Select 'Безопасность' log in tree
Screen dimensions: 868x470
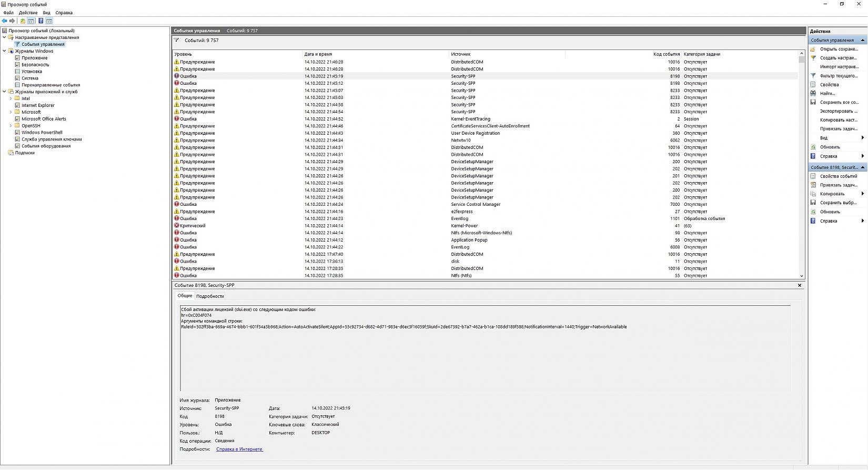[35, 65]
